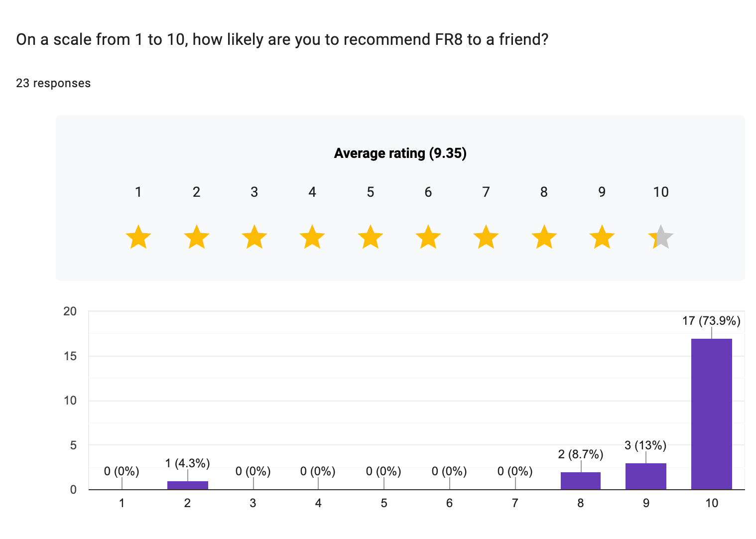756x539 pixels.
Task: Click the question title about recommending FR8
Action: click(282, 39)
